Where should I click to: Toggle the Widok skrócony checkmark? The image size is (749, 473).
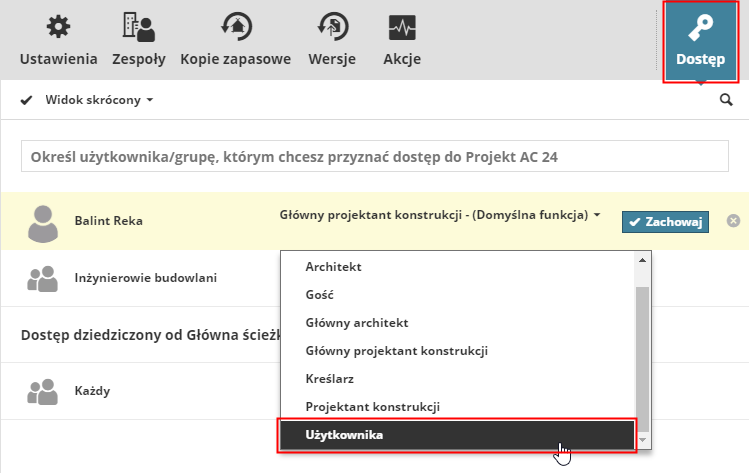point(27,100)
